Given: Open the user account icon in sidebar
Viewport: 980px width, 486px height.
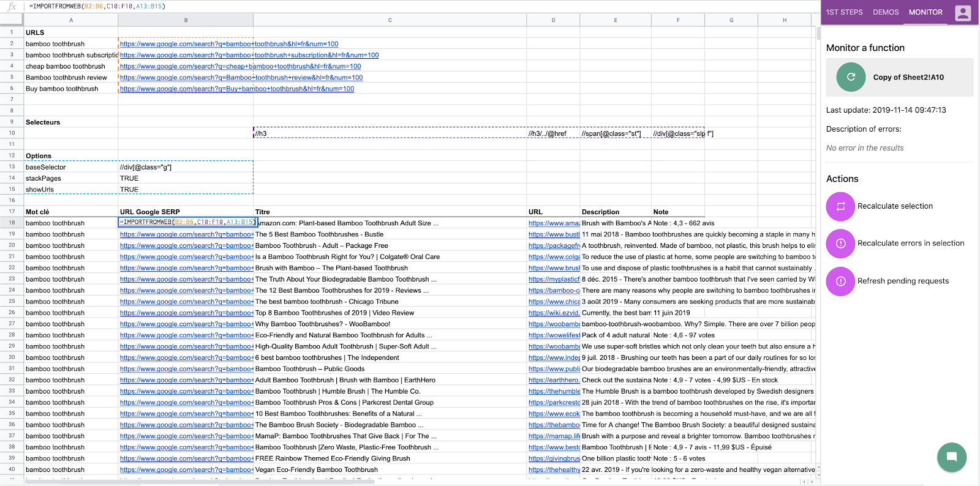Looking at the screenshot, I should click(x=963, y=13).
